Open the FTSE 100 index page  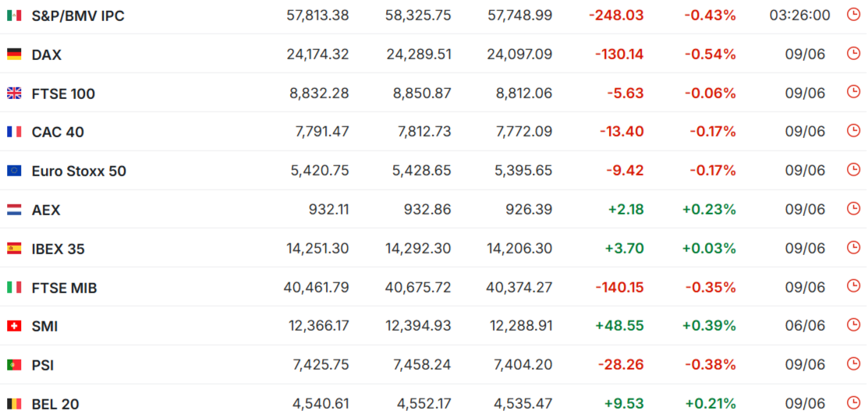coord(63,94)
